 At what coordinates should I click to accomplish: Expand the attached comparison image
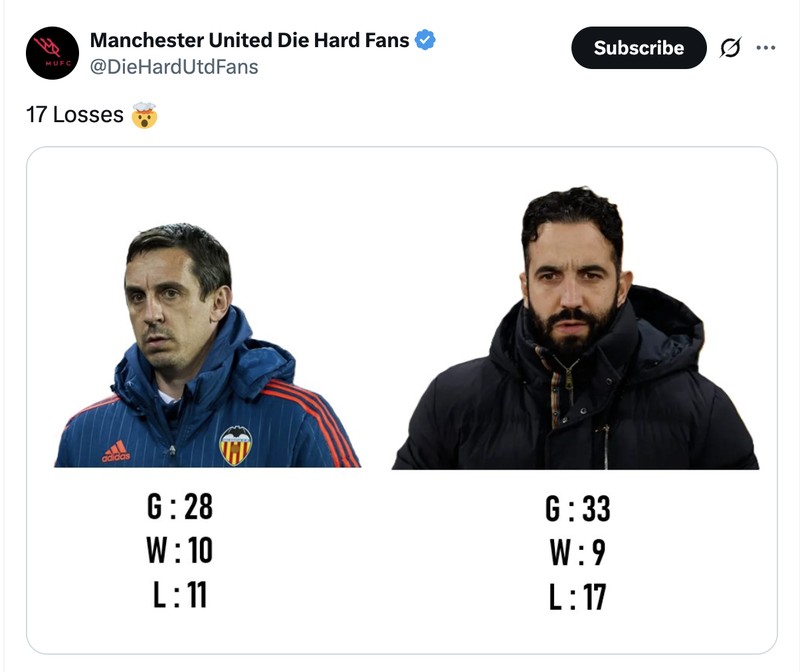point(400,400)
